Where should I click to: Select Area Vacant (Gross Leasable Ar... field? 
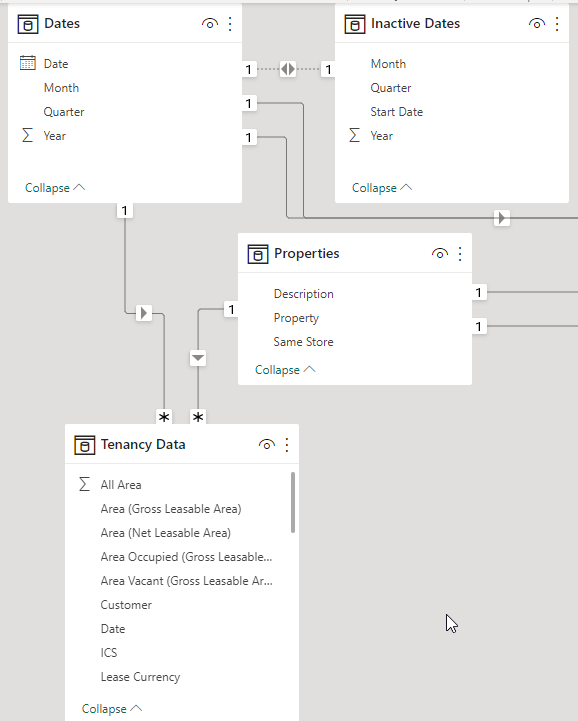pos(186,581)
